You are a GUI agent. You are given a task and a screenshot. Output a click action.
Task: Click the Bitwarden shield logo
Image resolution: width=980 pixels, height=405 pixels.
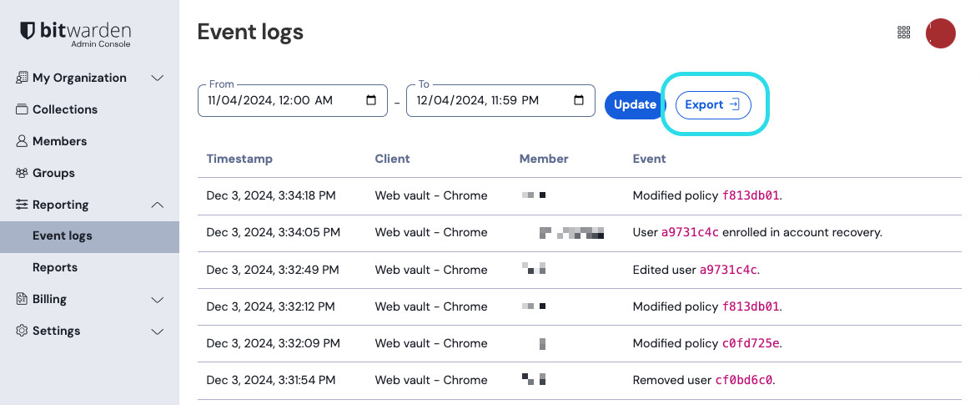28,31
